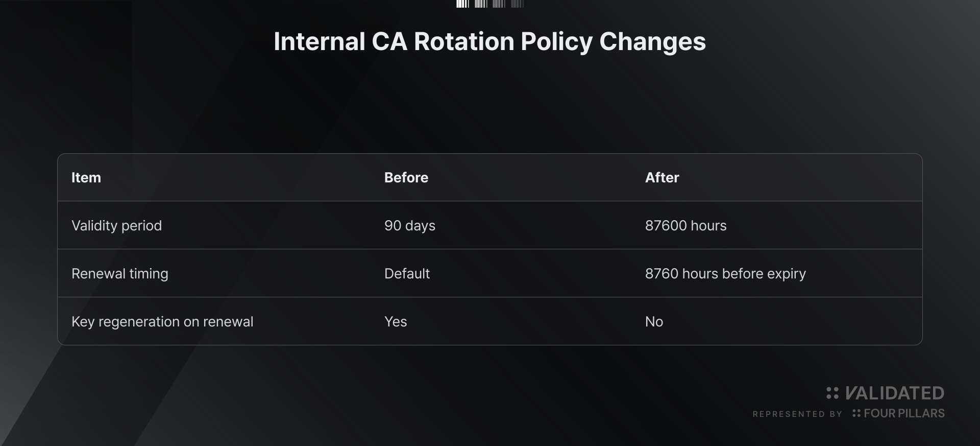Select the Renewal timing row label
The width and height of the screenshot is (980, 446).
click(x=120, y=273)
